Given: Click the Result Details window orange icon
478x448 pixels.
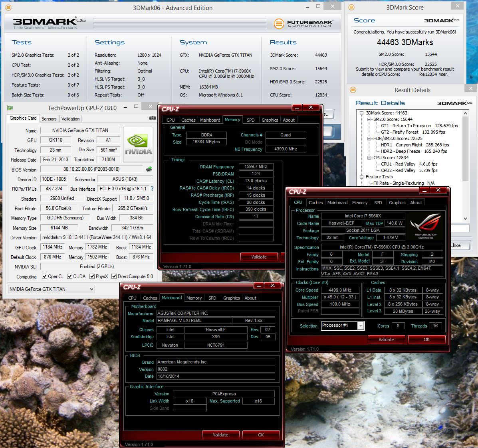Looking at the screenshot, I should tap(353, 90).
